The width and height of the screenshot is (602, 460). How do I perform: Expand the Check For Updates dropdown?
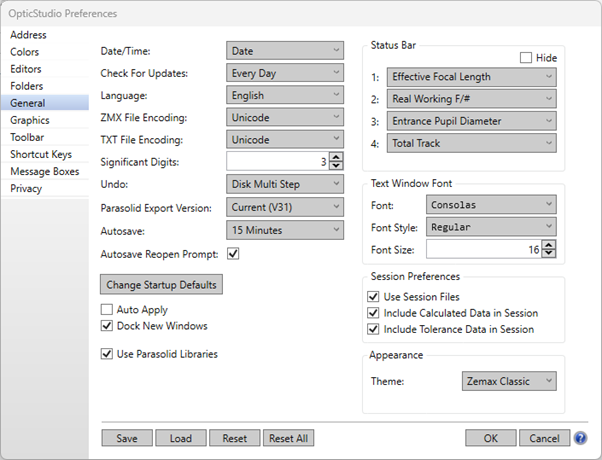coord(284,73)
